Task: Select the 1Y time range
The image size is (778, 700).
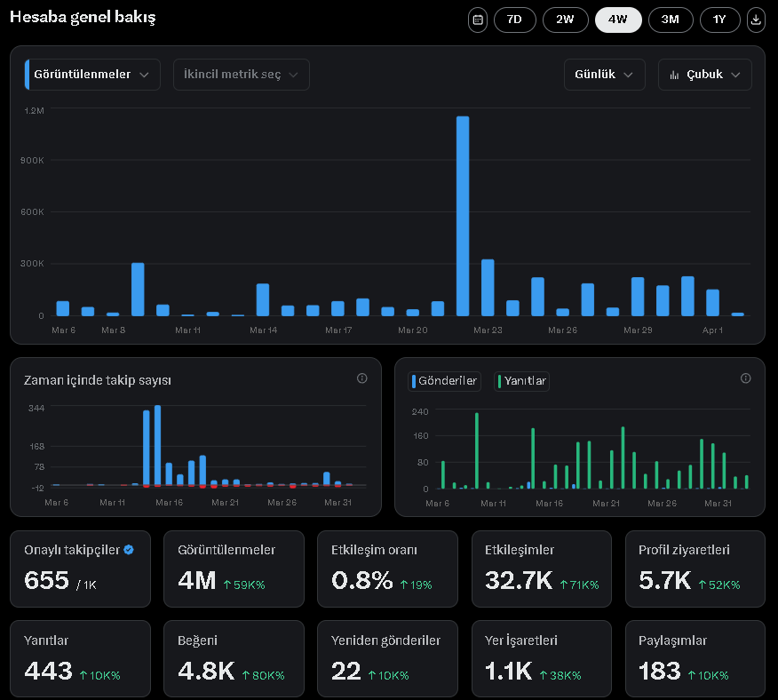Action: tap(719, 20)
